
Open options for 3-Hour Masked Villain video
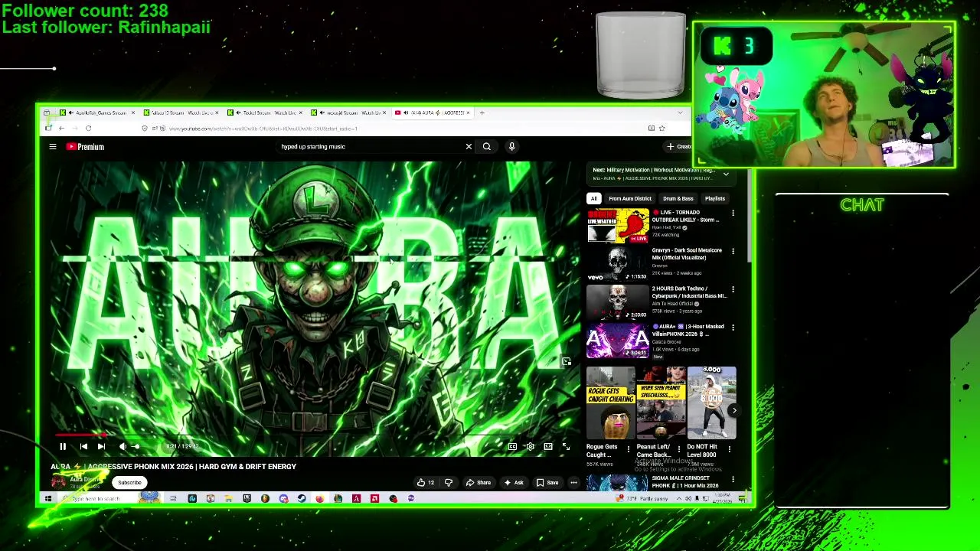pyautogui.click(x=733, y=328)
